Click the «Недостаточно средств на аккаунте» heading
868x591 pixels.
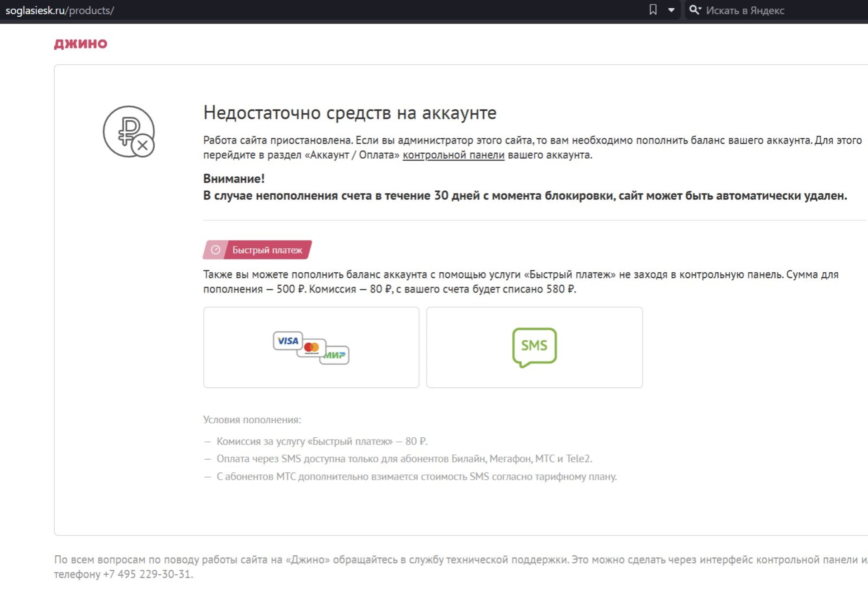(350, 113)
